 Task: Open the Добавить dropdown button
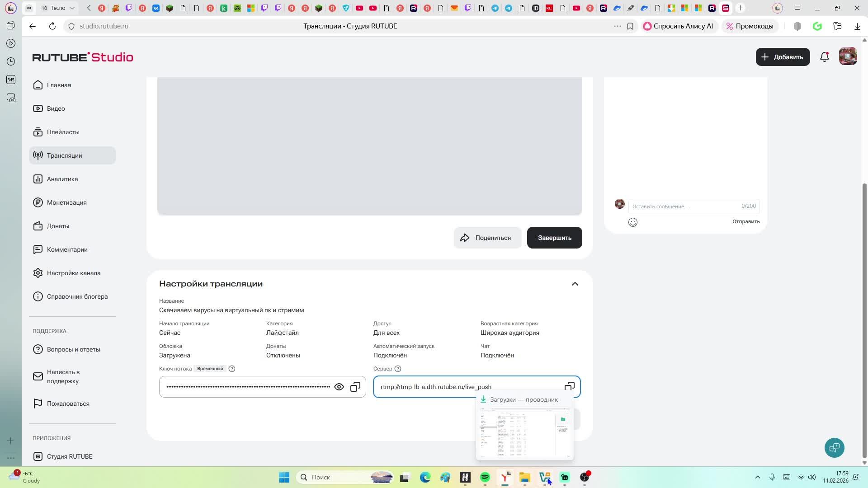pos(783,57)
